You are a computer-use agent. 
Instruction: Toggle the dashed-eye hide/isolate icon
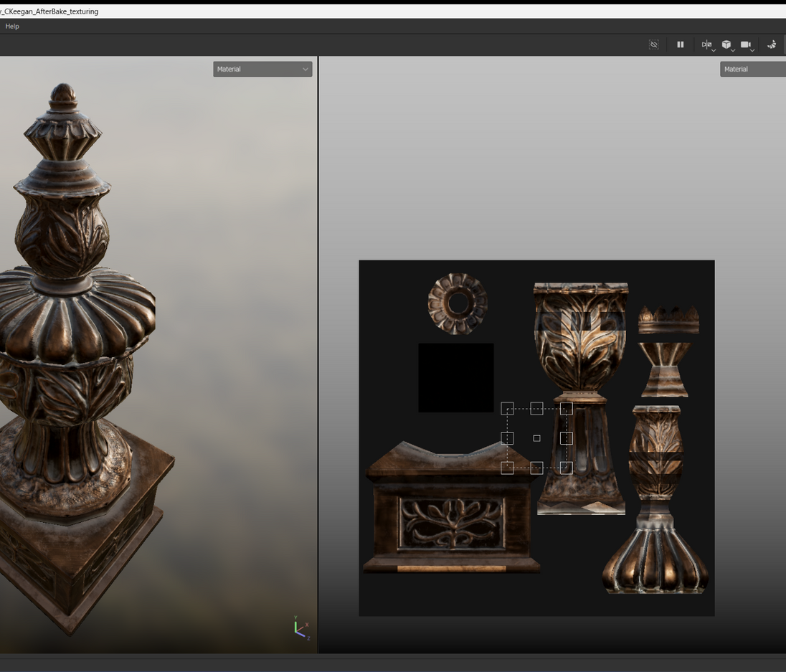tap(653, 44)
